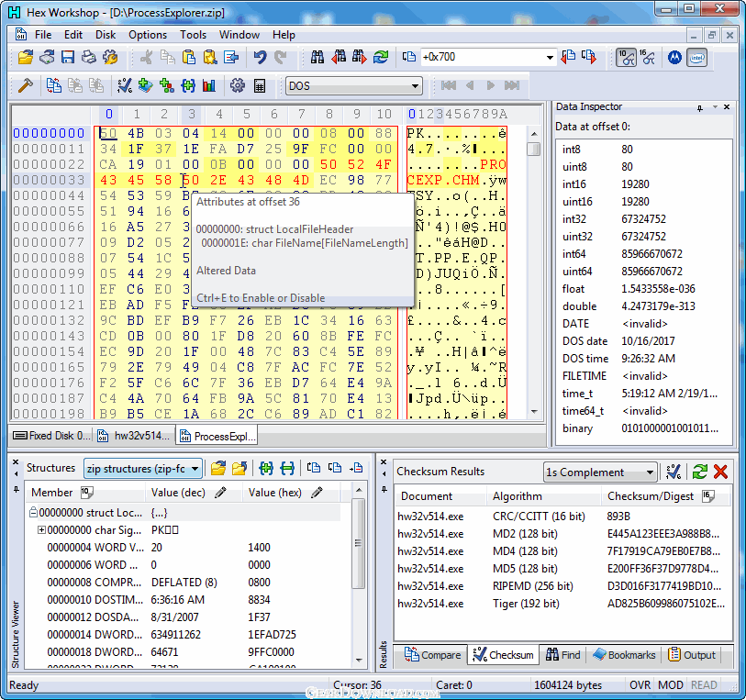Viewport: 746px width, 700px height.
Task: Switch to the Compare results tab
Action: [432, 655]
